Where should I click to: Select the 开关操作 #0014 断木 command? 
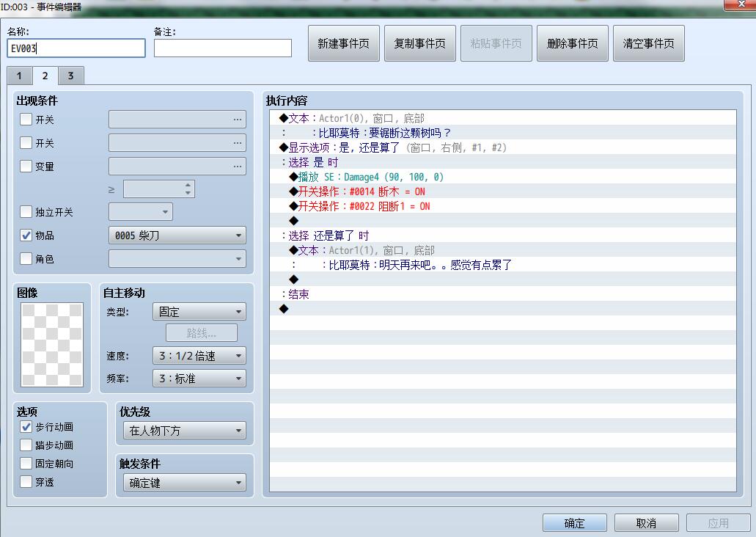503,191
